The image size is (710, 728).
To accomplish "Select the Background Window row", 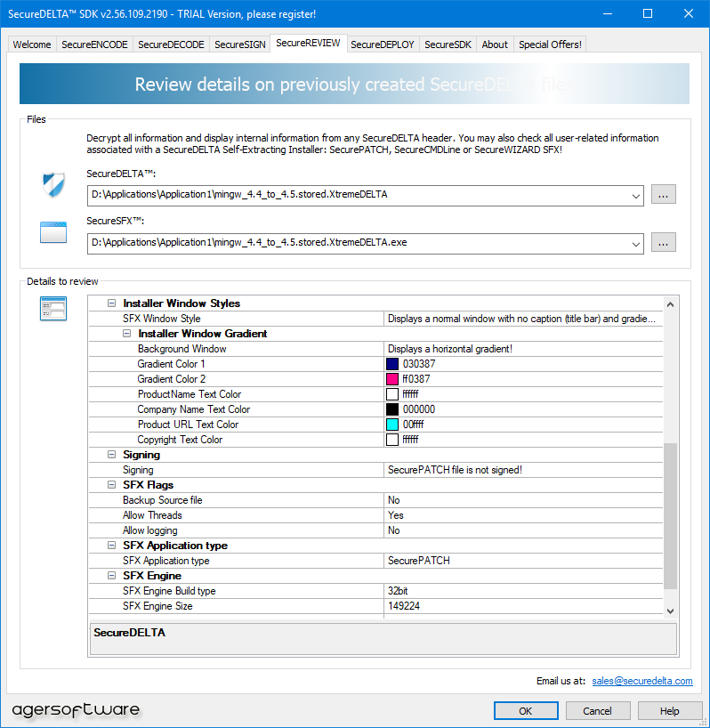I will point(375,349).
